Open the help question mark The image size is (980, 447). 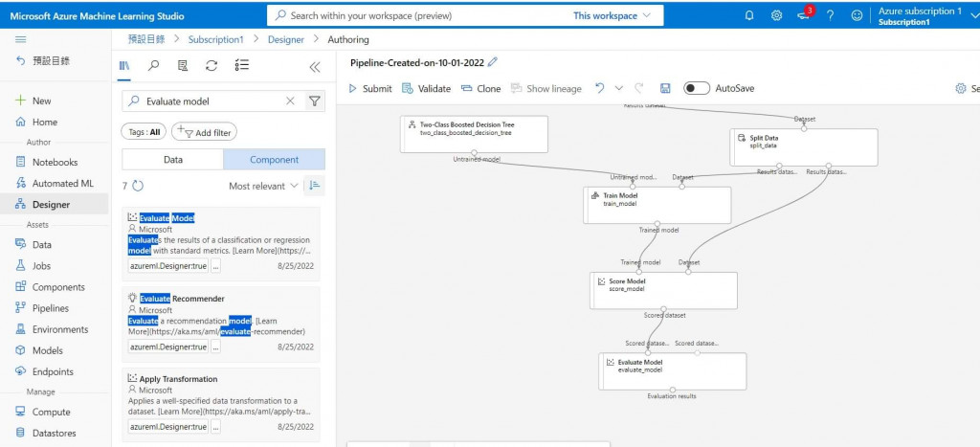coord(830,15)
